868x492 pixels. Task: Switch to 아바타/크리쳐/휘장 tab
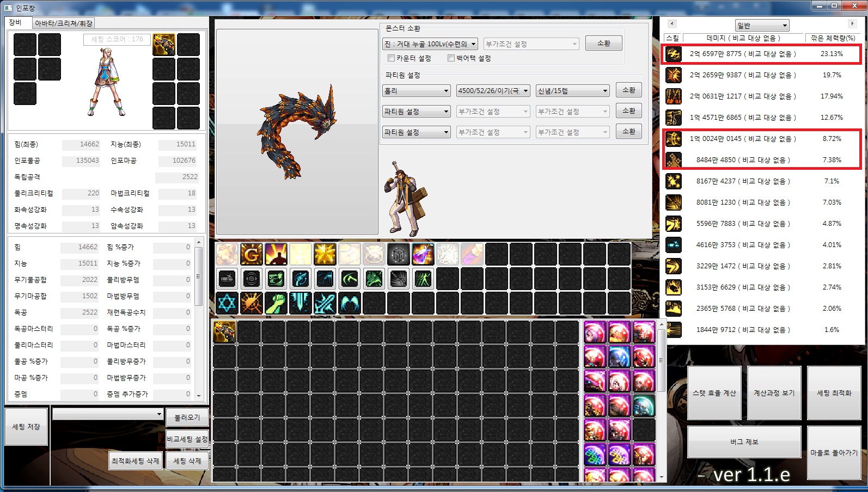[x=63, y=23]
